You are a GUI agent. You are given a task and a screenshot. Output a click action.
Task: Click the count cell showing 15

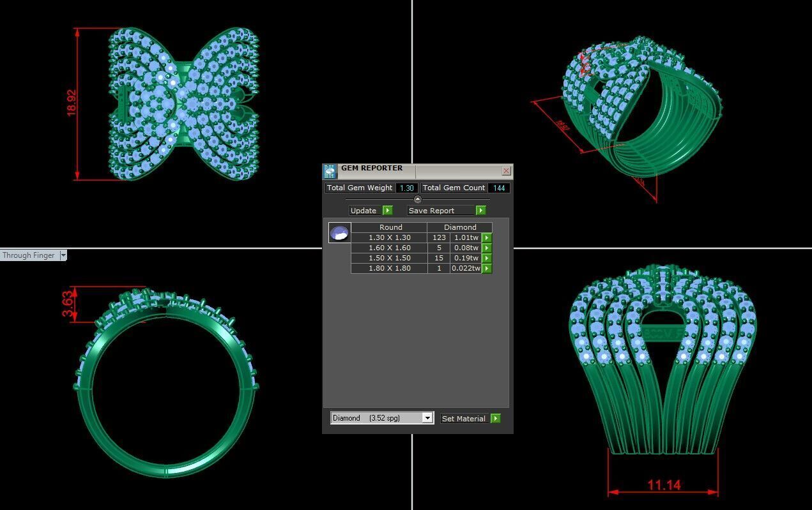tap(439, 258)
